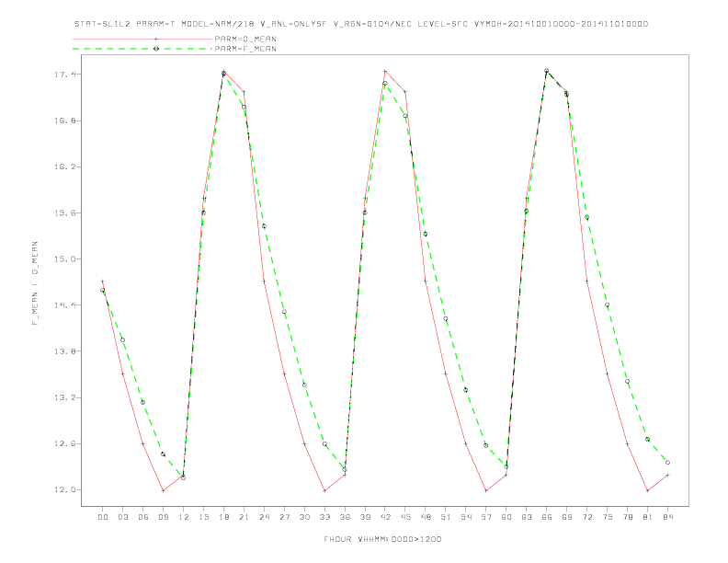Viewport: 728px width, 563px height.
Task: Click the 33 forecast hour tick label
Action: click(324, 517)
